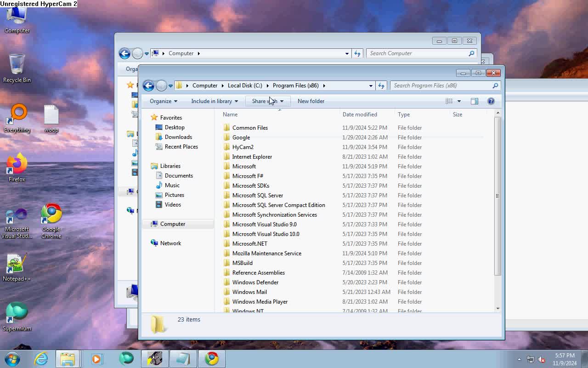The height and width of the screenshot is (368, 588).
Task: Select Network in the navigation pane
Action: point(170,243)
